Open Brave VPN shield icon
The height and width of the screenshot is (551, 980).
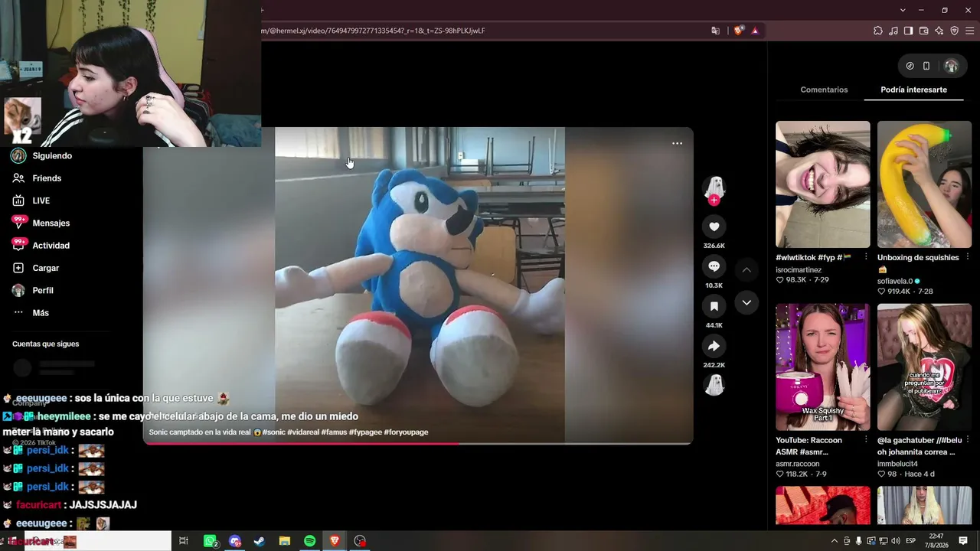coord(954,31)
